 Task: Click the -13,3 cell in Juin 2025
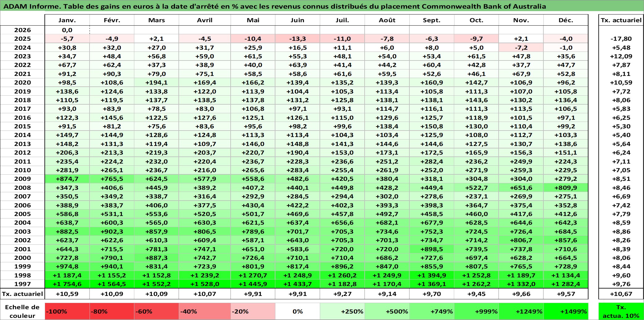(298, 39)
